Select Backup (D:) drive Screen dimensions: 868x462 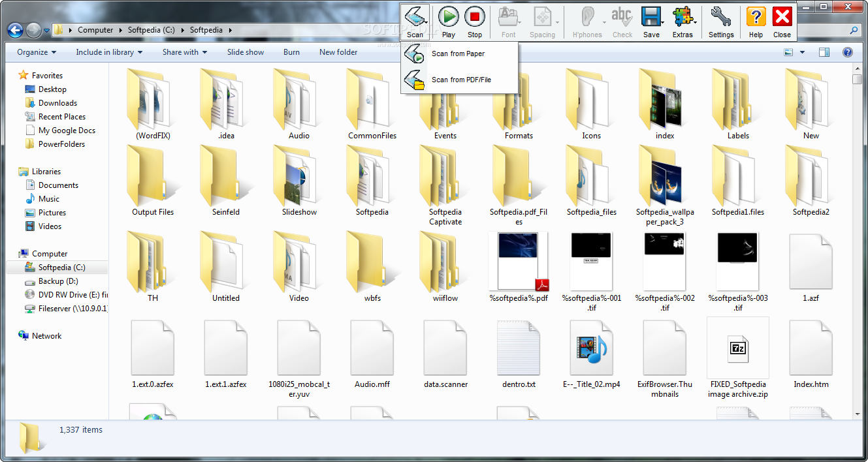[x=58, y=281]
